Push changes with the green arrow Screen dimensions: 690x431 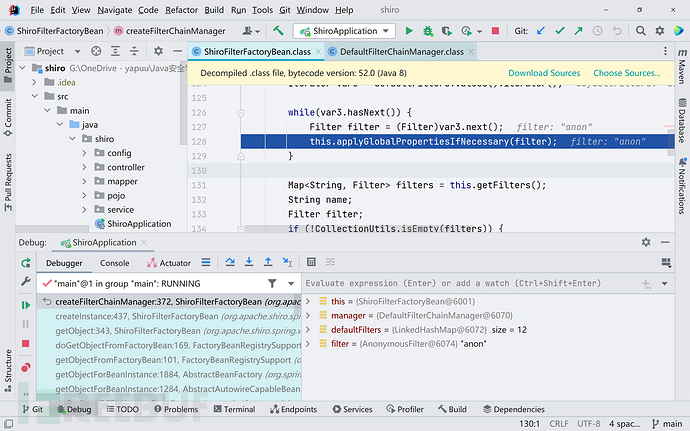578,31
